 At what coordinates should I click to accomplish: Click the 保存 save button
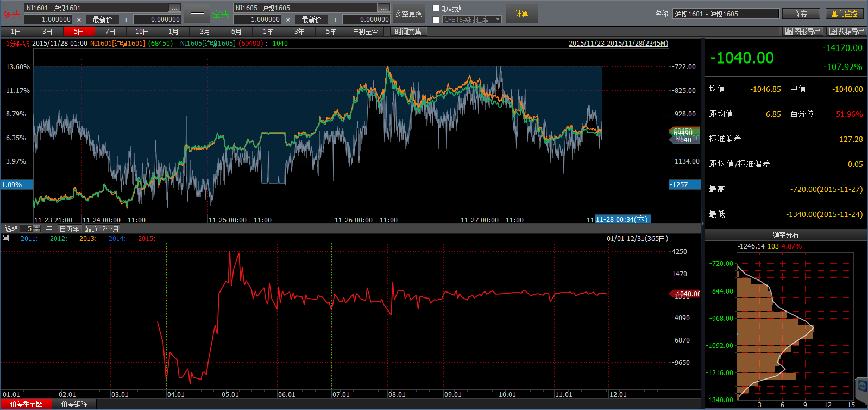click(x=801, y=14)
